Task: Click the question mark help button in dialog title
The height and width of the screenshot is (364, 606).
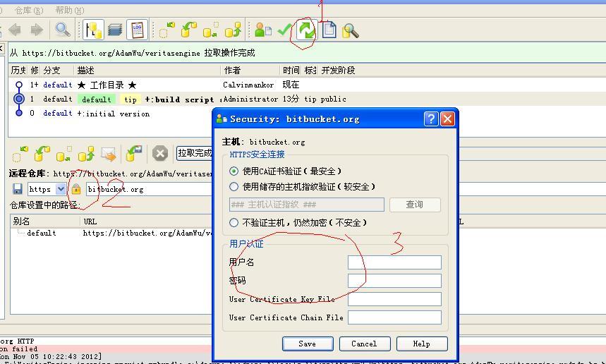Action: pyautogui.click(x=431, y=119)
